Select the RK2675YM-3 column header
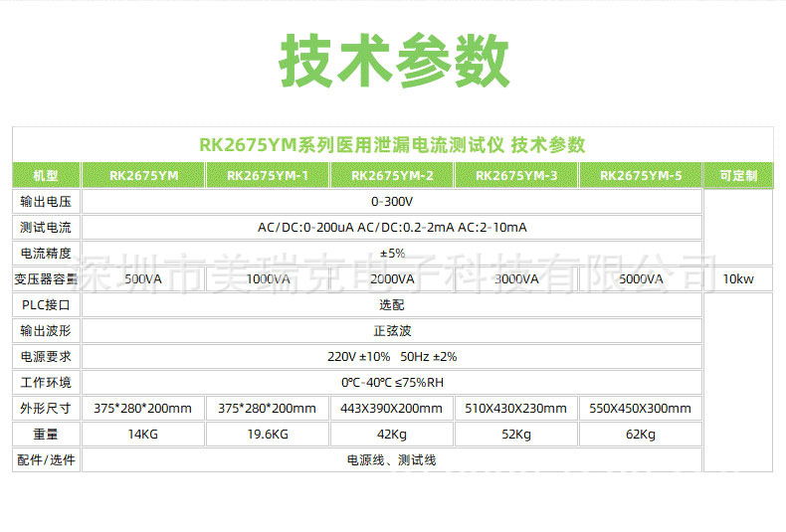This screenshot has height=532, width=786. coord(516,175)
